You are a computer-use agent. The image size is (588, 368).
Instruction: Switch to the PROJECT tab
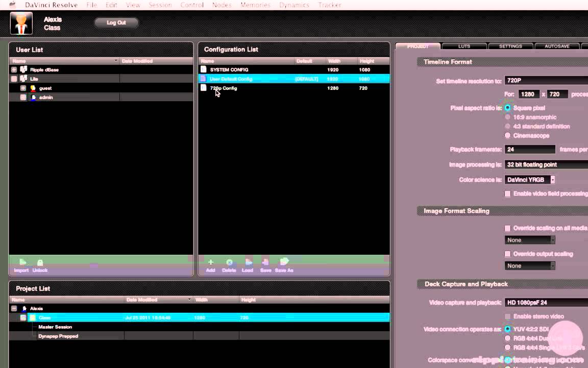click(x=418, y=46)
